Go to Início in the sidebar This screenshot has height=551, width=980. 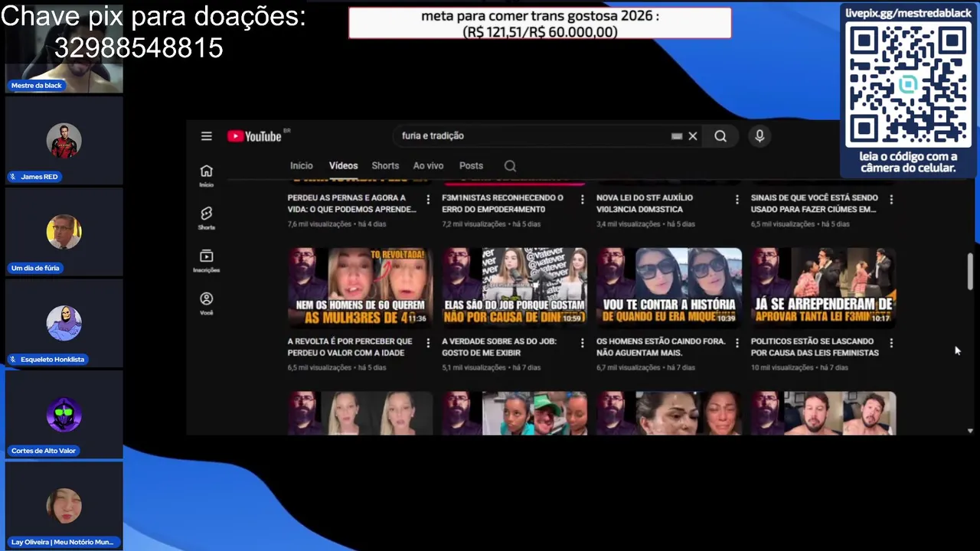(207, 175)
